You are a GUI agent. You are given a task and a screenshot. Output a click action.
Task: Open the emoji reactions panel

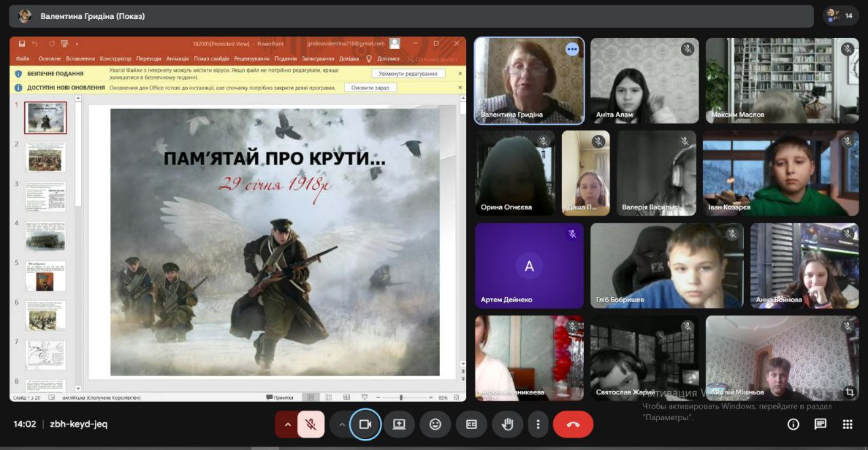tap(435, 424)
